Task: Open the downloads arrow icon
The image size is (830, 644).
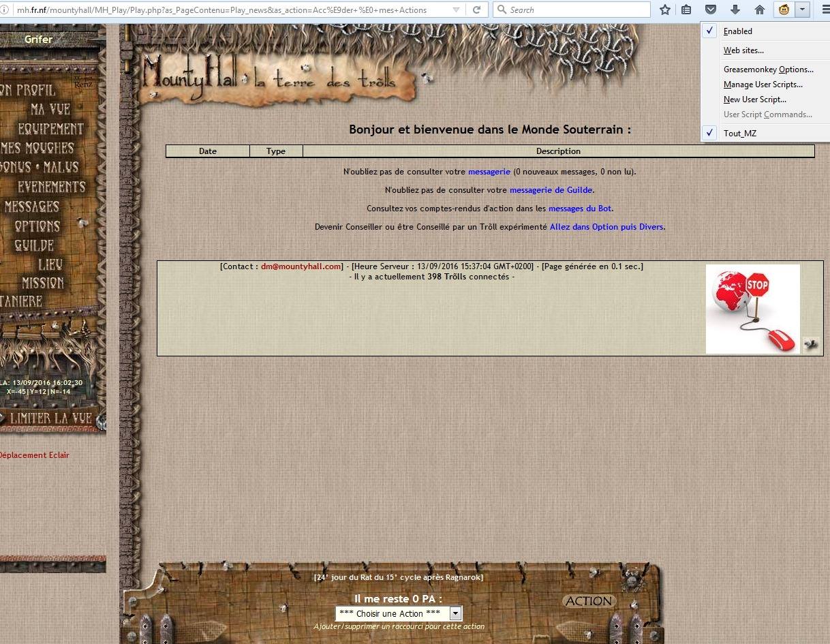Action: (x=735, y=10)
